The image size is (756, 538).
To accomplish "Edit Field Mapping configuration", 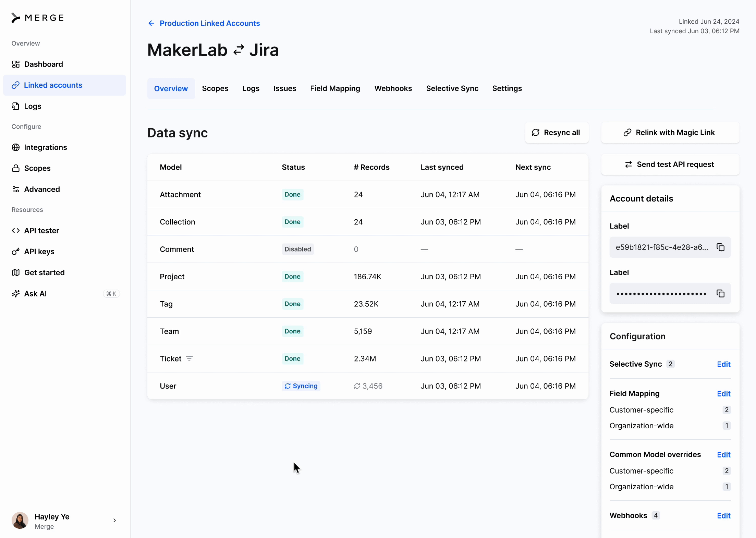I will [x=724, y=394].
